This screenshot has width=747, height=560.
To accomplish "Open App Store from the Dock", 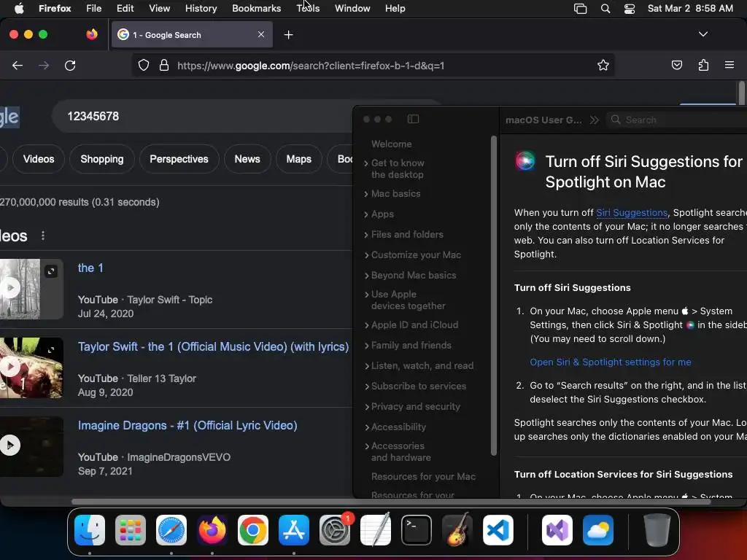I will pos(294,530).
